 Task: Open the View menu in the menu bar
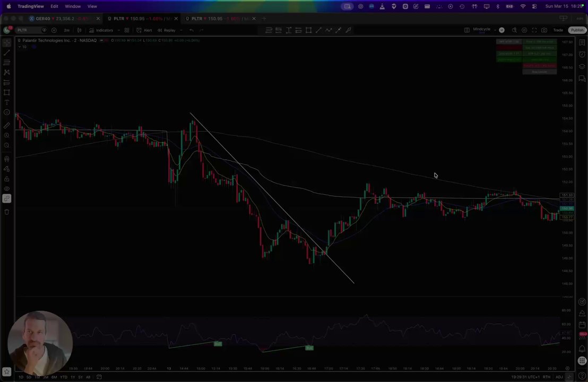click(x=92, y=6)
